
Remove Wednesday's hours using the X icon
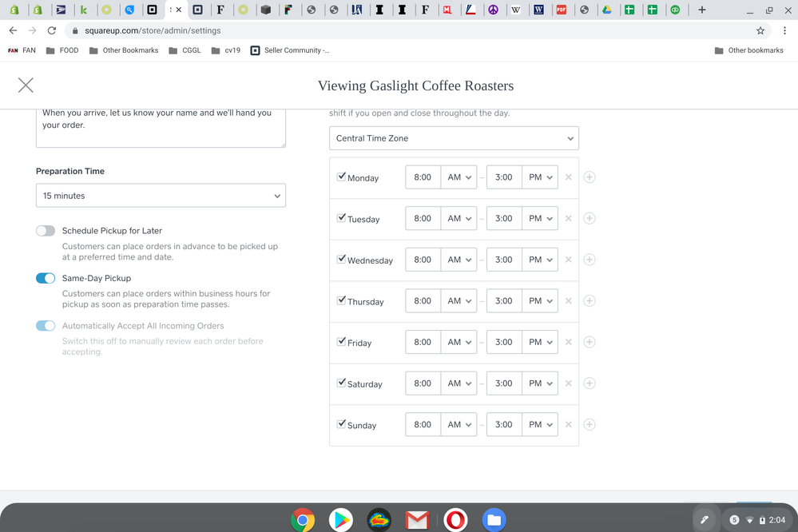point(568,260)
